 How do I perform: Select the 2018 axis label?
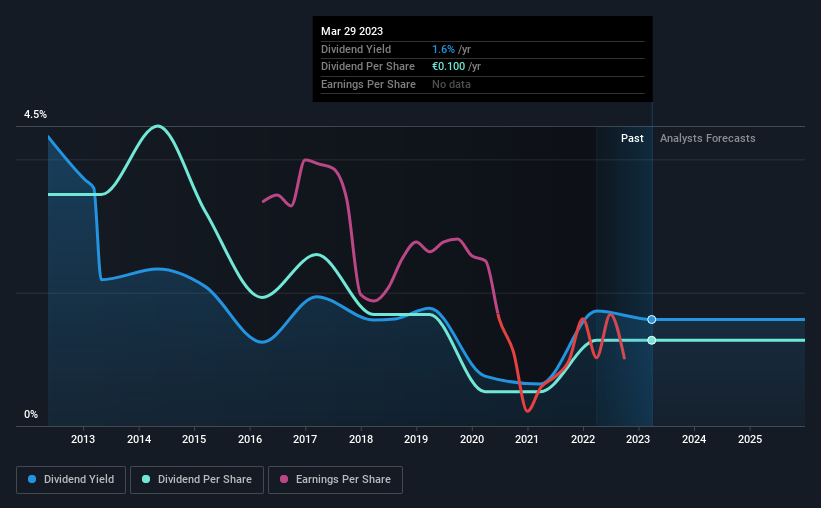(361, 439)
